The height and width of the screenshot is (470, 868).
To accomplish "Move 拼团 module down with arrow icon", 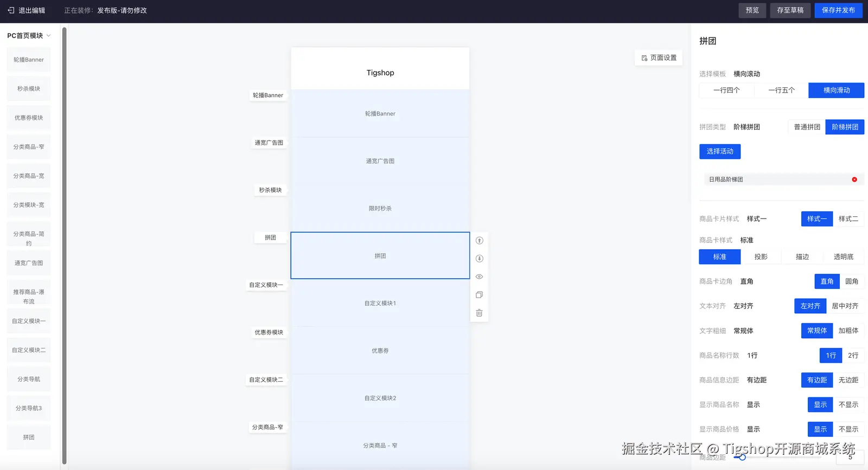I will click(x=479, y=259).
